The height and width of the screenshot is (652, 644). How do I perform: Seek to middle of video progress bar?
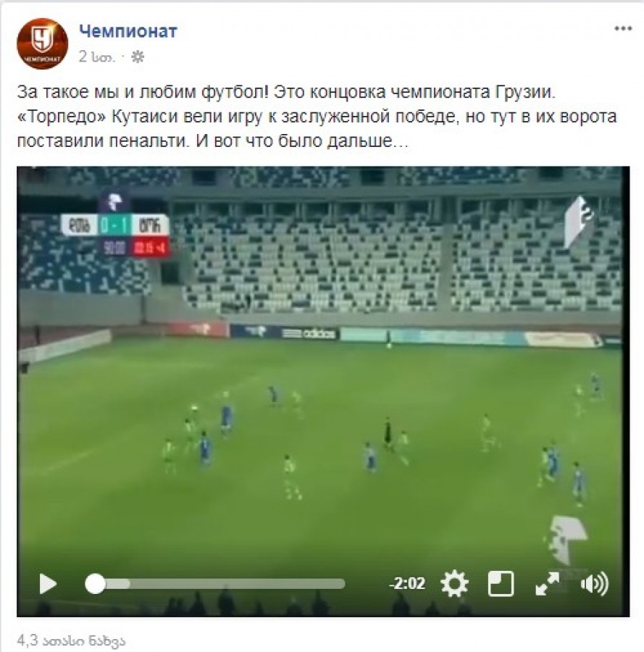[x=215, y=584]
